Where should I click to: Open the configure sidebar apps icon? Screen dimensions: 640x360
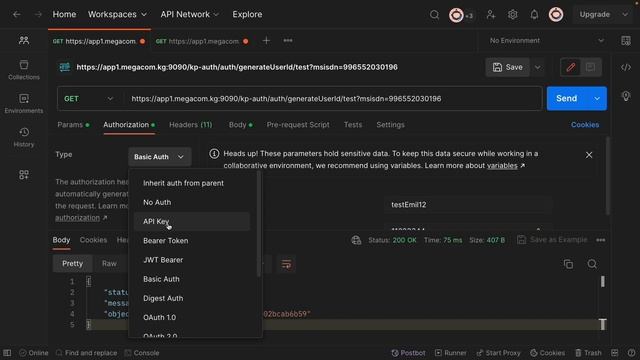point(24,175)
